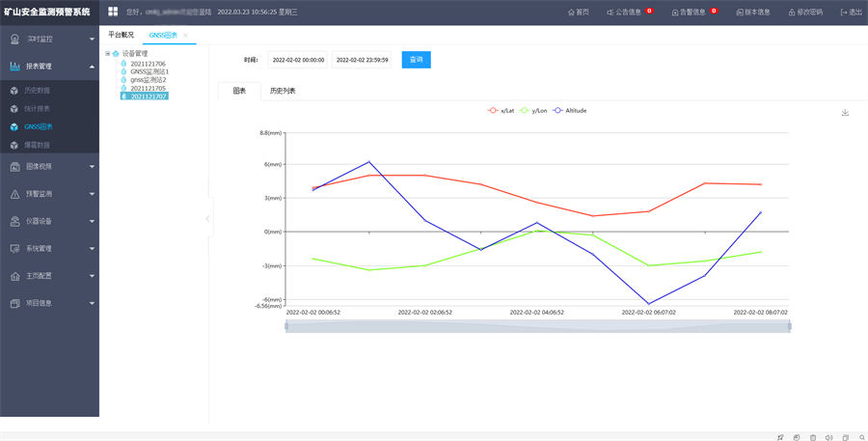
Task: Click 修改密码 change password
Action: coord(805,13)
